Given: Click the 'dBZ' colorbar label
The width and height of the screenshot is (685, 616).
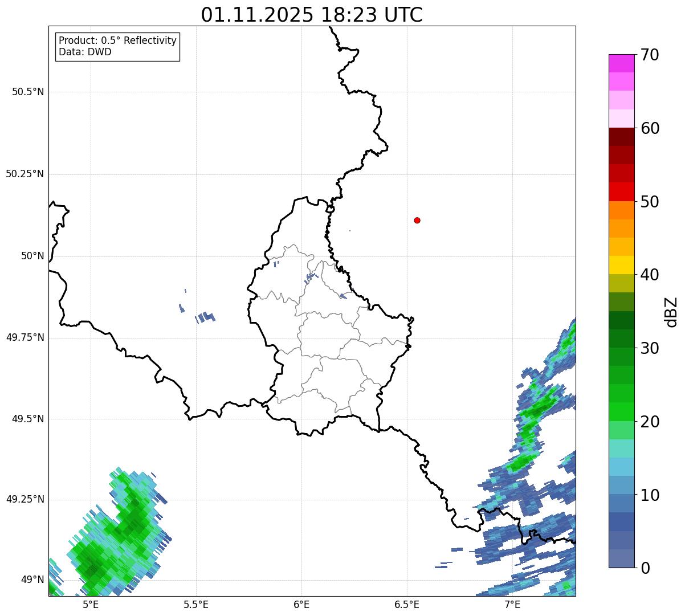Looking at the screenshot, I should coord(671,312).
